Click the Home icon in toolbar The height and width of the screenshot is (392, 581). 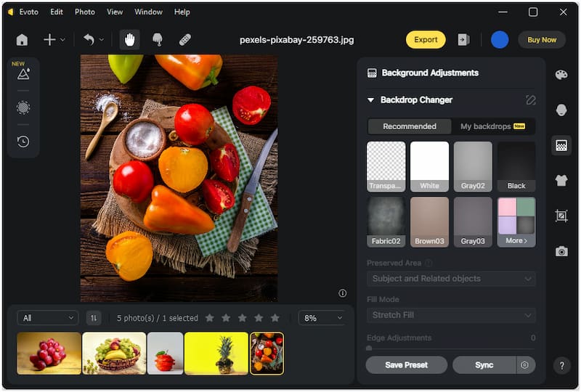pyautogui.click(x=23, y=40)
